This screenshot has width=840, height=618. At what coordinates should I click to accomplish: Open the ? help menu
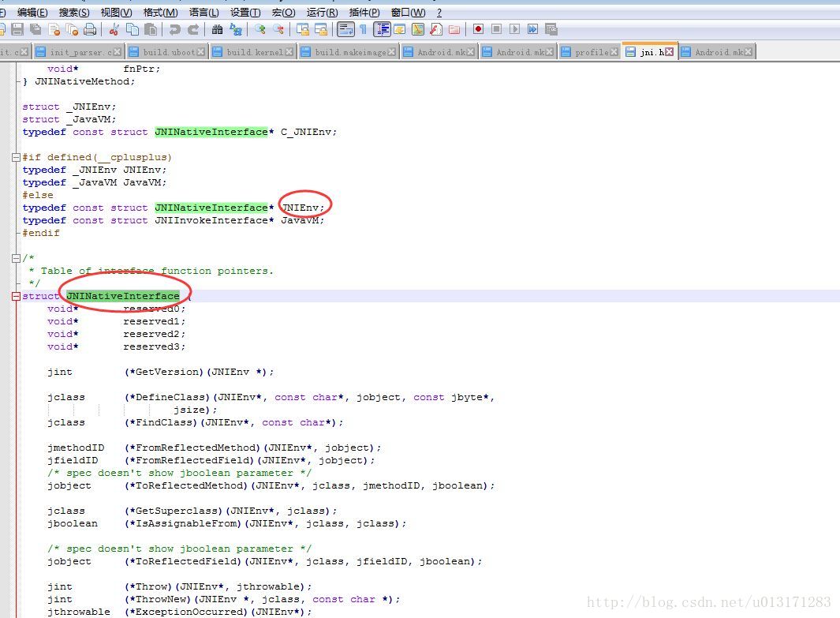coord(439,13)
